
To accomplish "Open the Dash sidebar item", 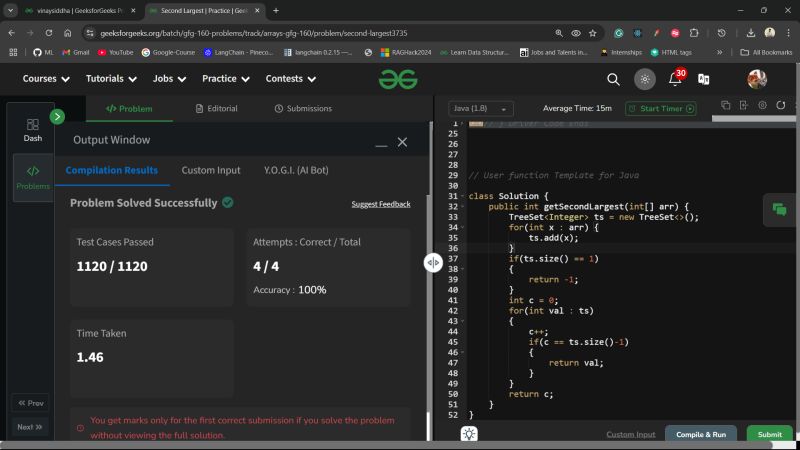I will (x=33, y=130).
